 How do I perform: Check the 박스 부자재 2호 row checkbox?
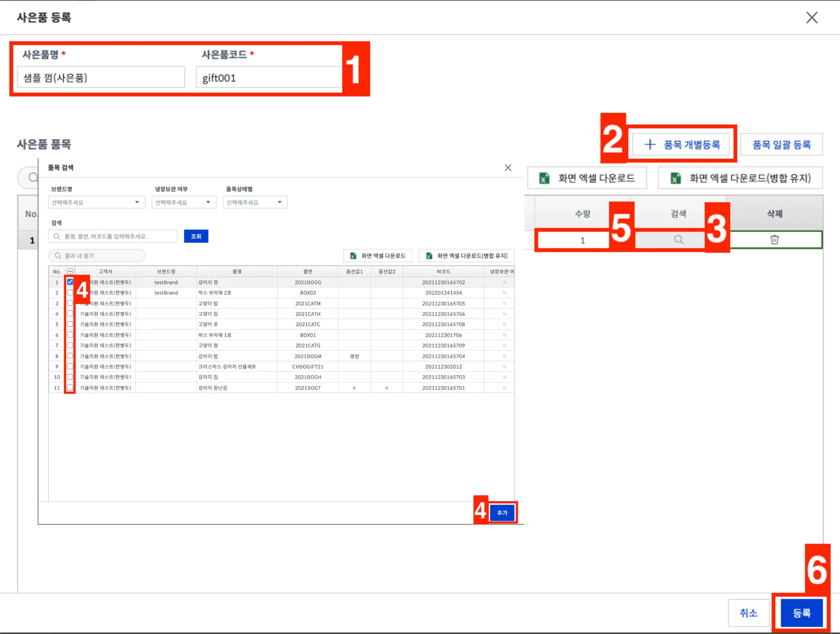(x=70, y=293)
